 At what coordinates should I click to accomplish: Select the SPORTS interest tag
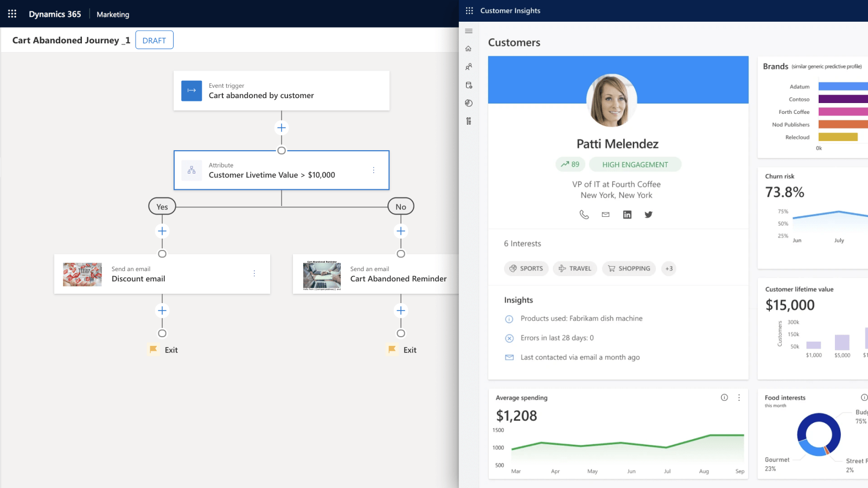526,268
